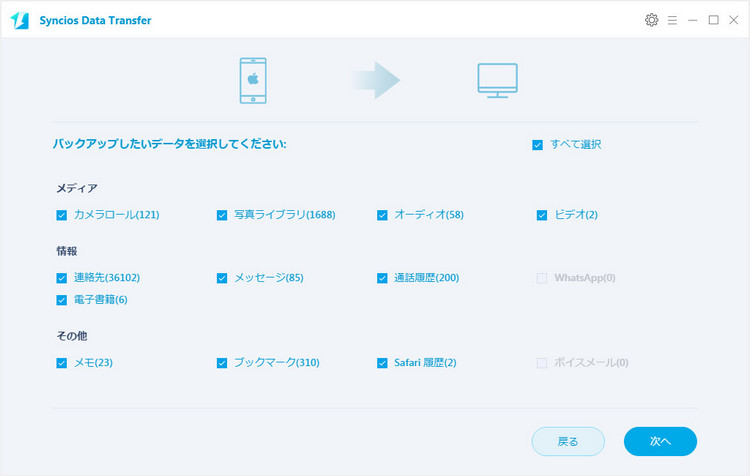Click the Syncios Data Transfer title text

95,20
